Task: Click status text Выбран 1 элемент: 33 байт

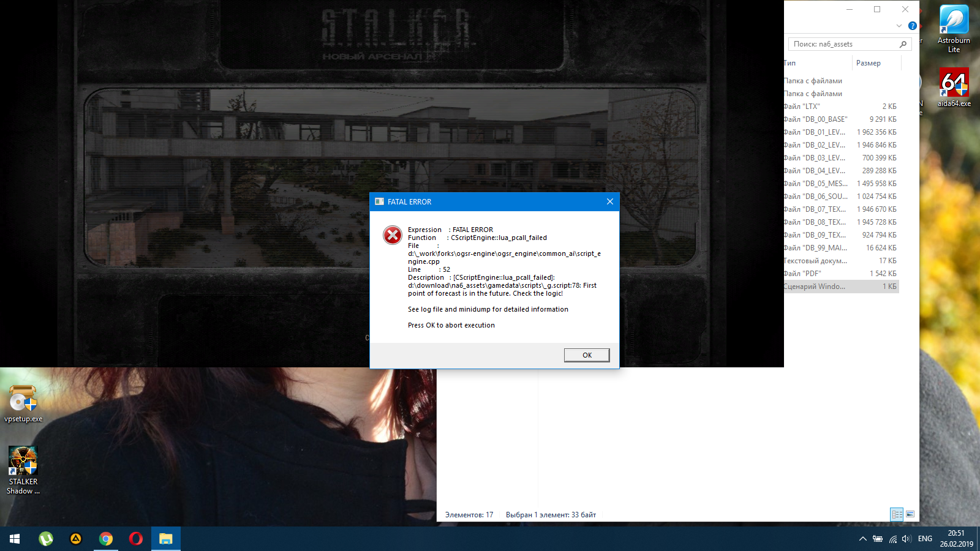Action: [x=551, y=515]
